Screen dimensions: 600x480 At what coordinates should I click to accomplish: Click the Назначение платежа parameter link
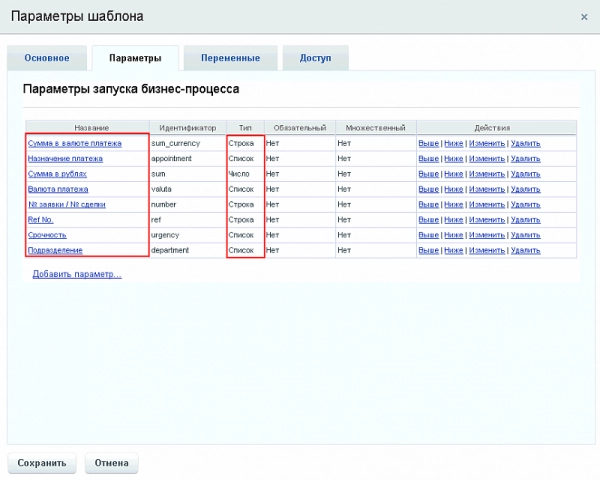click(x=65, y=158)
